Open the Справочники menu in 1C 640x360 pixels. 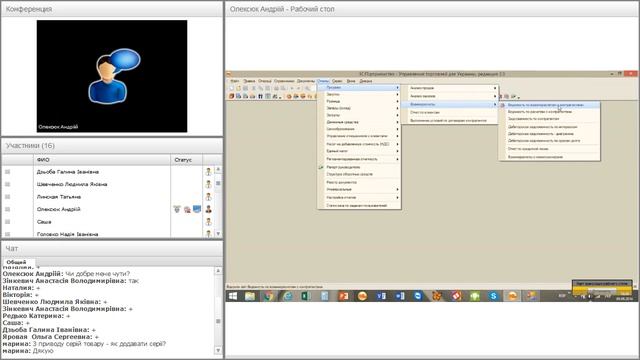[x=284, y=81]
